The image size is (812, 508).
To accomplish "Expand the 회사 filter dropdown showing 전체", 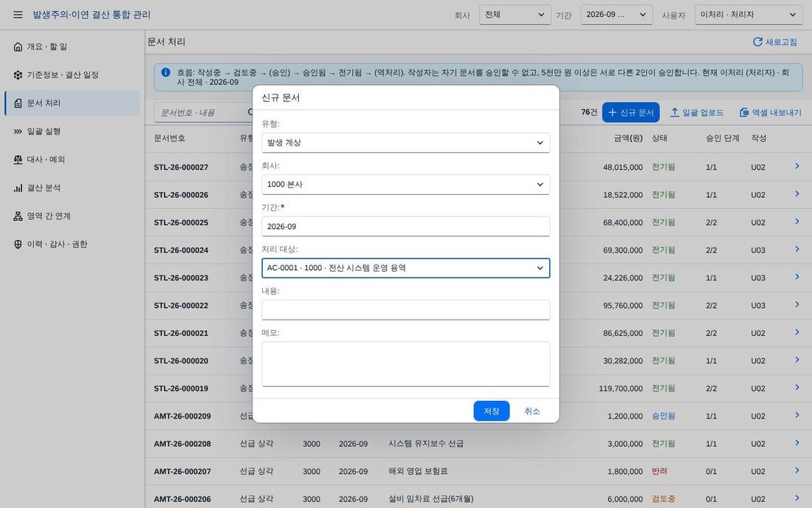I will pos(515,15).
